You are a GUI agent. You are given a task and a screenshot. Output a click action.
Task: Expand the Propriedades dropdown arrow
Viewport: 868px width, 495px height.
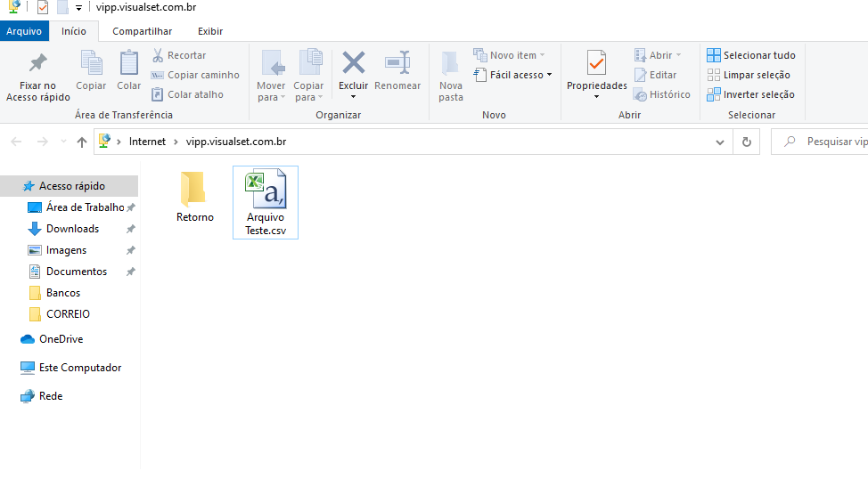[596, 97]
